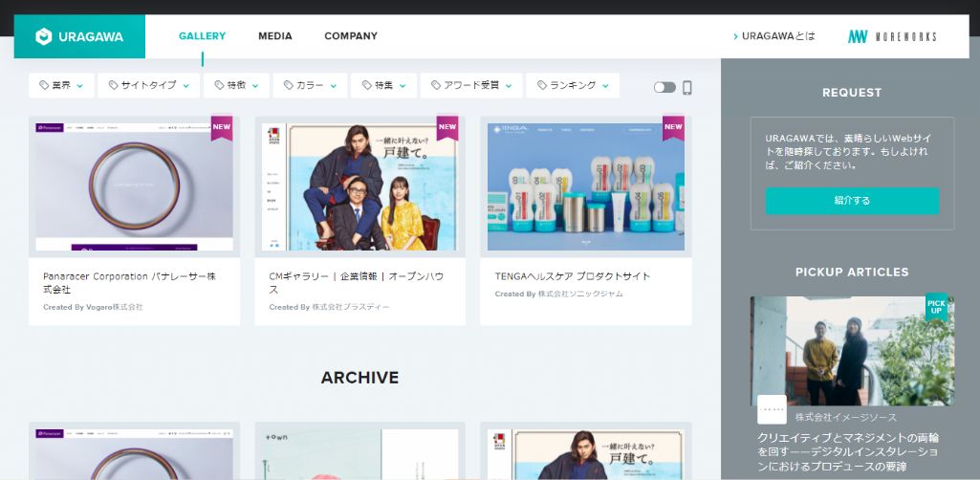
Task: Click NEW ribbon on Panaracer card
Action: tap(222, 127)
